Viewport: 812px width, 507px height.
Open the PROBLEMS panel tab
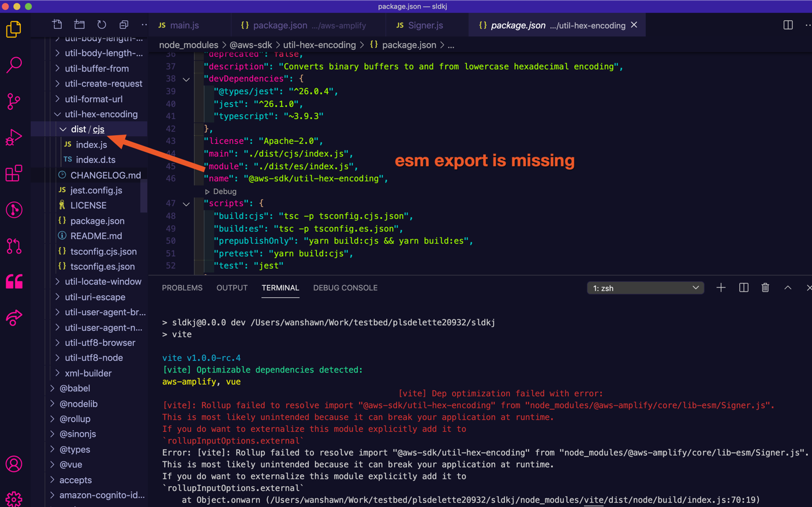pyautogui.click(x=182, y=288)
